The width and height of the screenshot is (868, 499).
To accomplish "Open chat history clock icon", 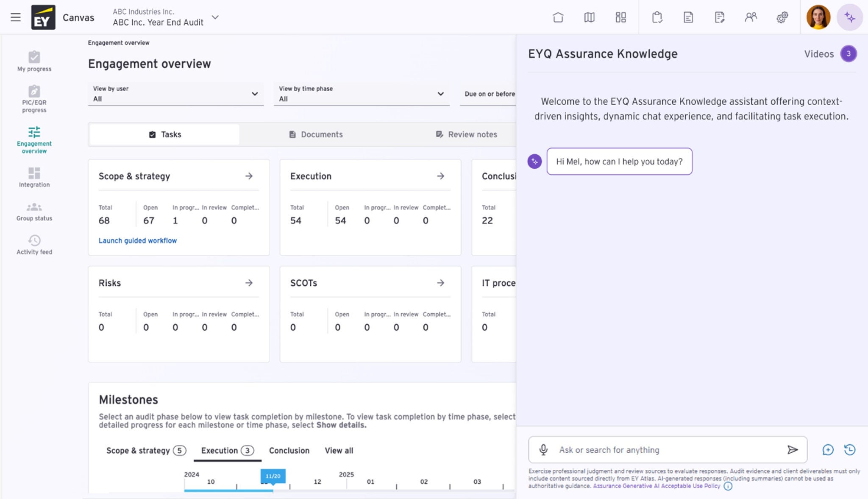I will coord(849,450).
